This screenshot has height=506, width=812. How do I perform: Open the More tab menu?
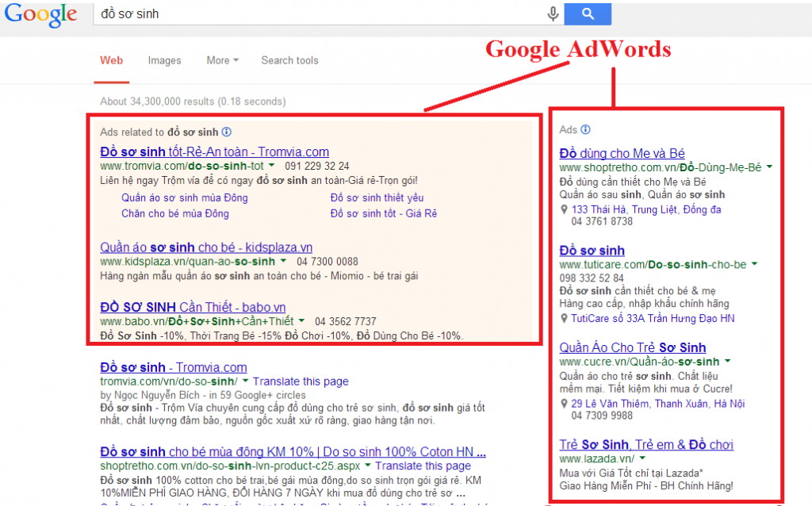[223, 60]
